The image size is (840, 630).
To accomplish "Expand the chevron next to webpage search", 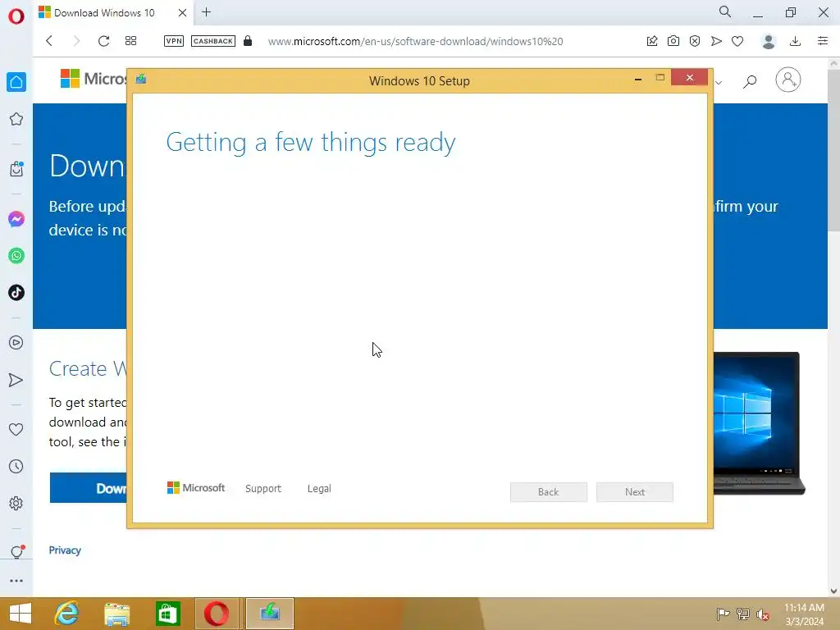I will pos(719,83).
